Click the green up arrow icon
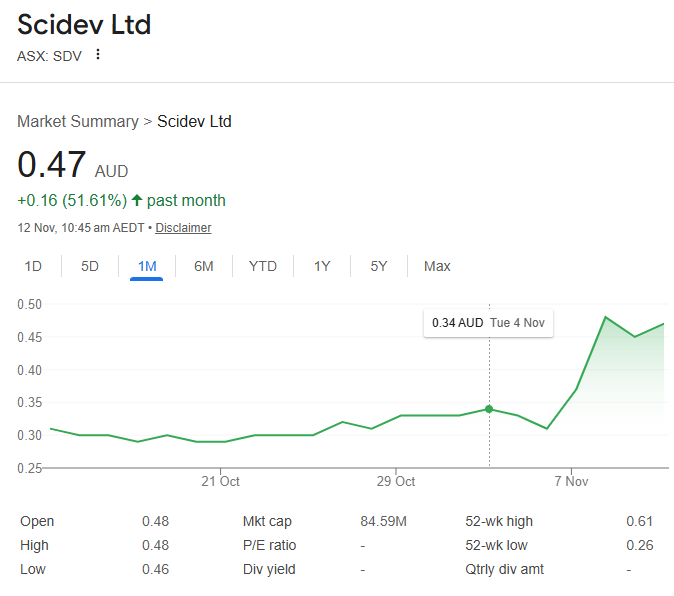 (137, 200)
